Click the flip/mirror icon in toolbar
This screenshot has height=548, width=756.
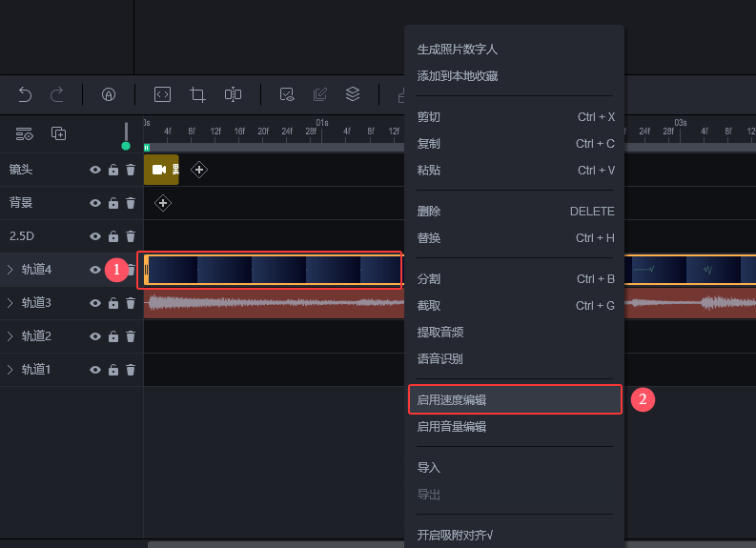click(x=233, y=94)
